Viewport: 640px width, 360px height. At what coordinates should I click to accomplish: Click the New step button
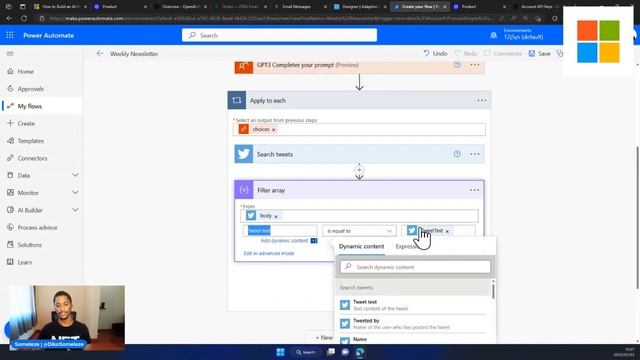(324, 338)
